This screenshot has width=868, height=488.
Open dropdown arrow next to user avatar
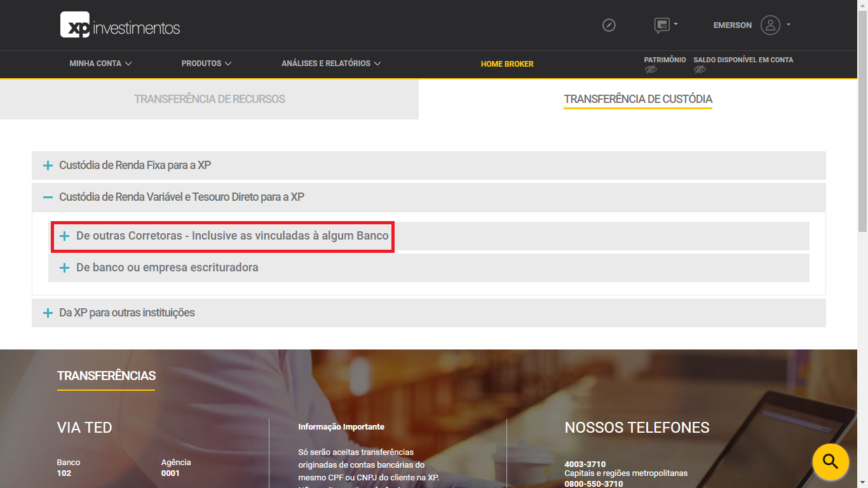tap(788, 25)
